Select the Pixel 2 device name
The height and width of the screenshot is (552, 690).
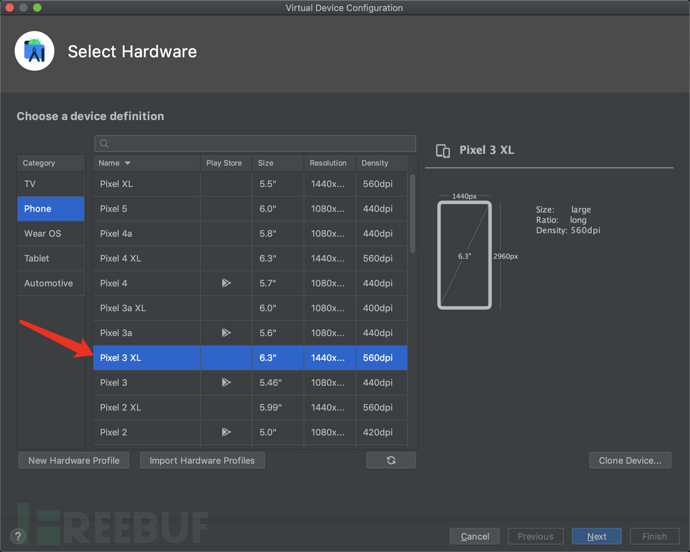114,432
